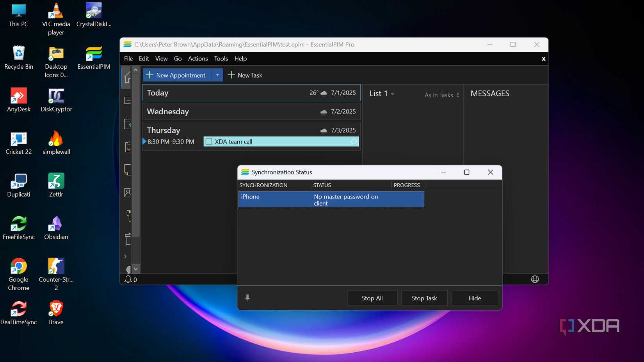Select the Recycle Bin desktop icon

coord(18,58)
